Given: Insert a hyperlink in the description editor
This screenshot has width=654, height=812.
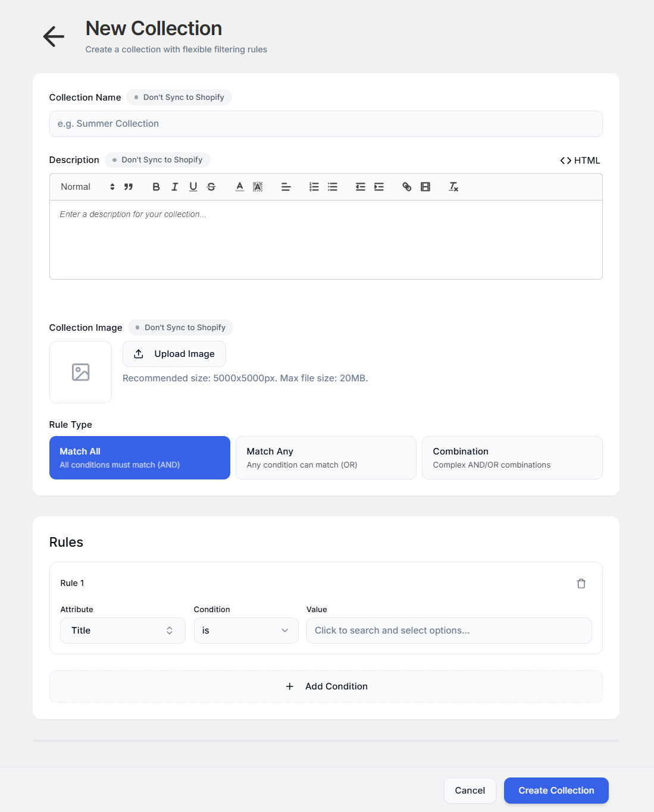Looking at the screenshot, I should point(406,186).
